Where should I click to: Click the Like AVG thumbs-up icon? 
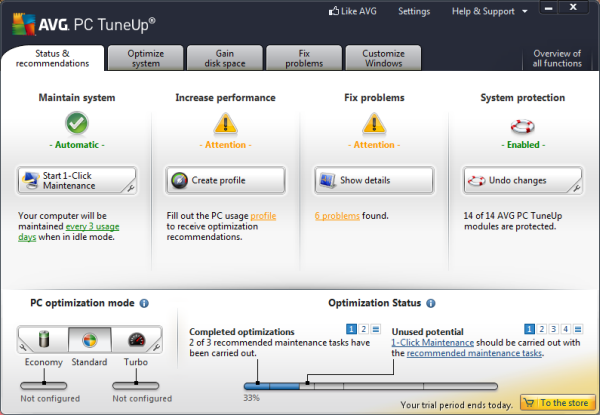(334, 11)
